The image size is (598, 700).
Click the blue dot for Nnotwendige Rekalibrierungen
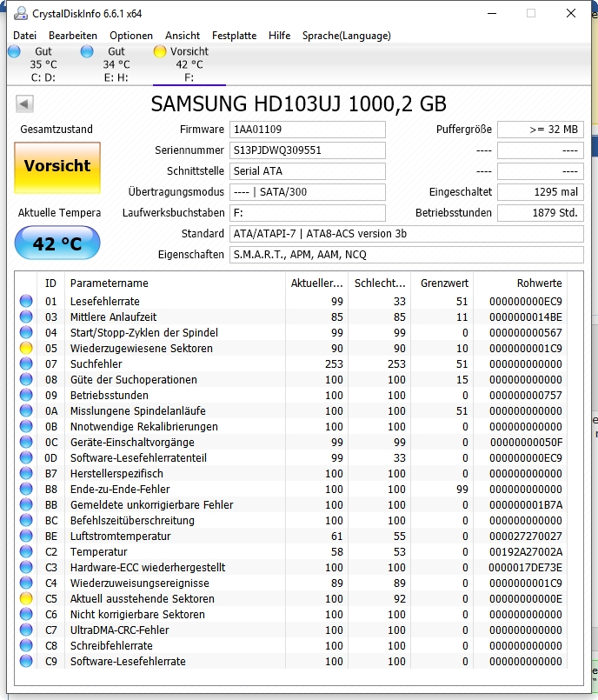[26, 426]
